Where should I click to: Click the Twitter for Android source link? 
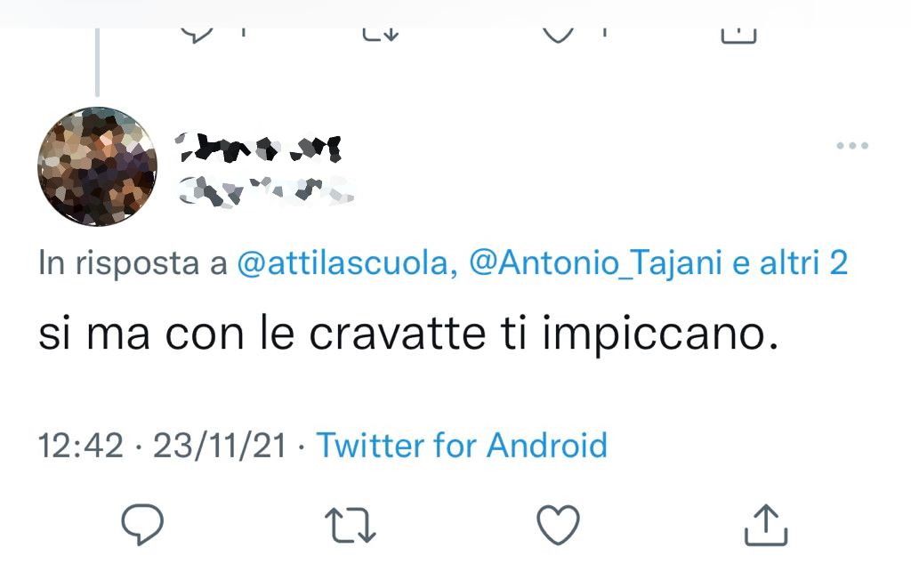pyautogui.click(x=462, y=446)
